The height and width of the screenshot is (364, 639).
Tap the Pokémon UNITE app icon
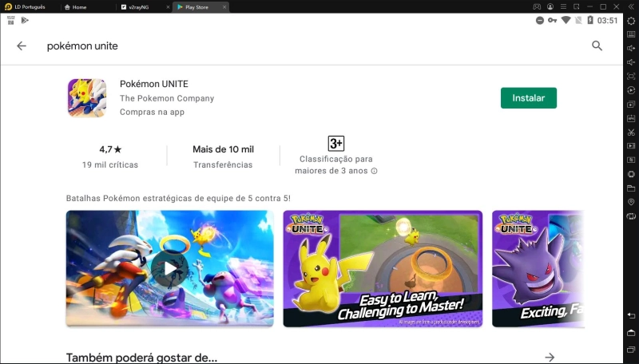[x=87, y=98]
